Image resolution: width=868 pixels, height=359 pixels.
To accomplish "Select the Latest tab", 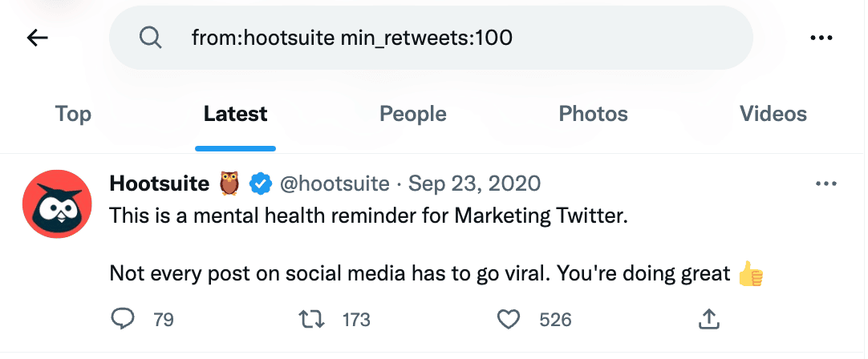I will click(235, 114).
